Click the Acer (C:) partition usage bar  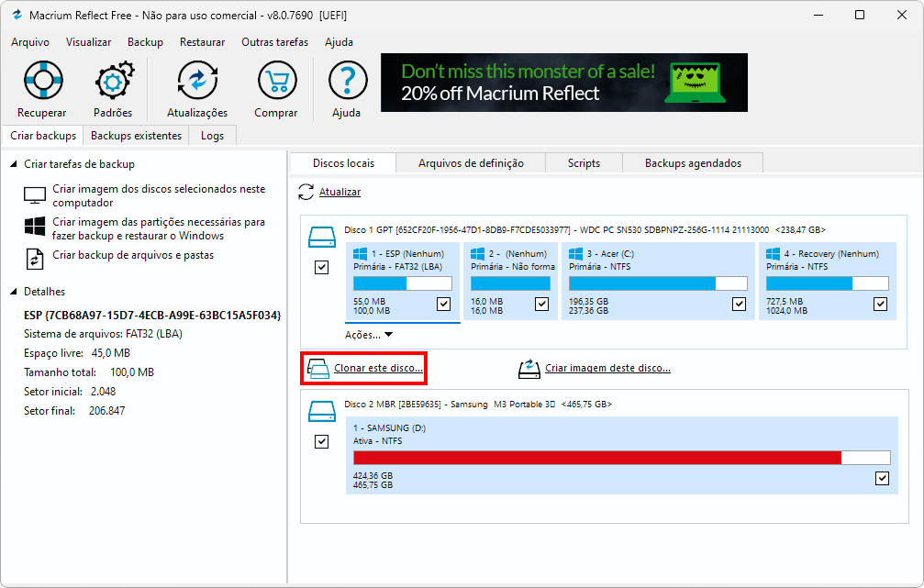pyautogui.click(x=658, y=283)
